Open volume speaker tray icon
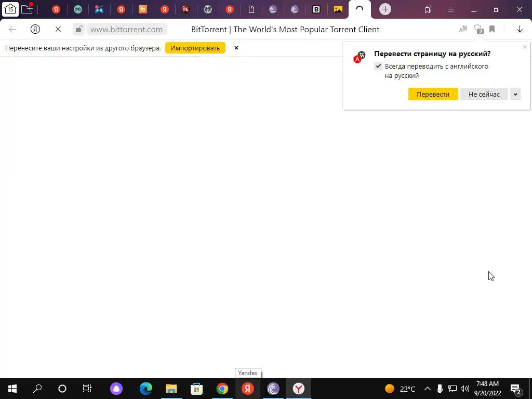The height and width of the screenshot is (399, 532). pyautogui.click(x=465, y=389)
